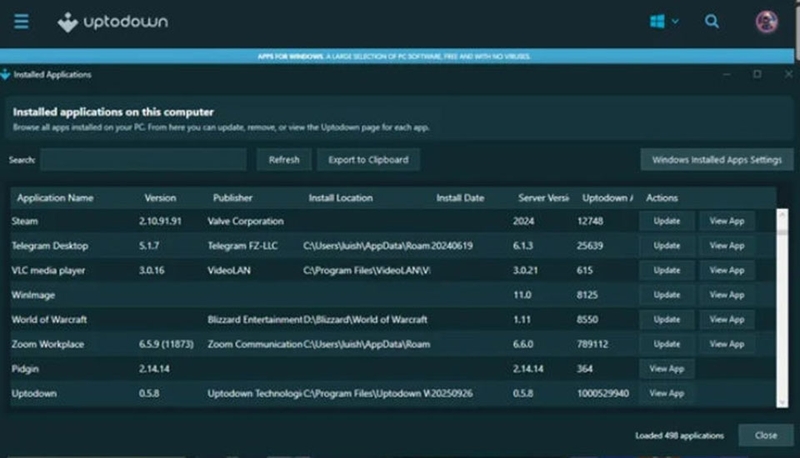This screenshot has width=800, height=458.
Task: Update WinImage application
Action: (667, 295)
